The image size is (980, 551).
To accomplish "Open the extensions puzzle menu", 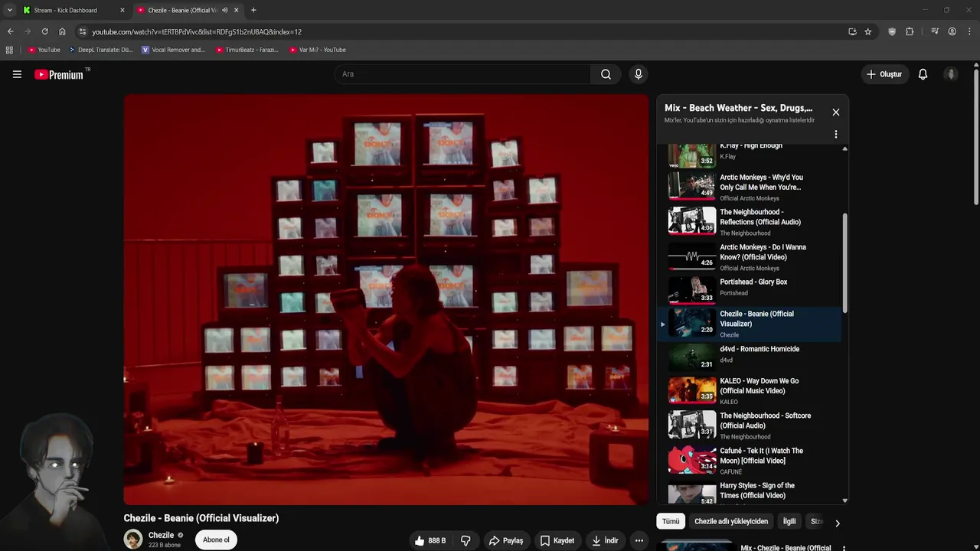I will click(910, 31).
